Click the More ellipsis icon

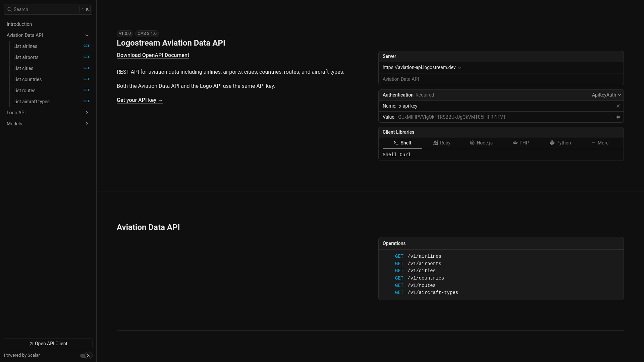pyautogui.click(x=593, y=143)
